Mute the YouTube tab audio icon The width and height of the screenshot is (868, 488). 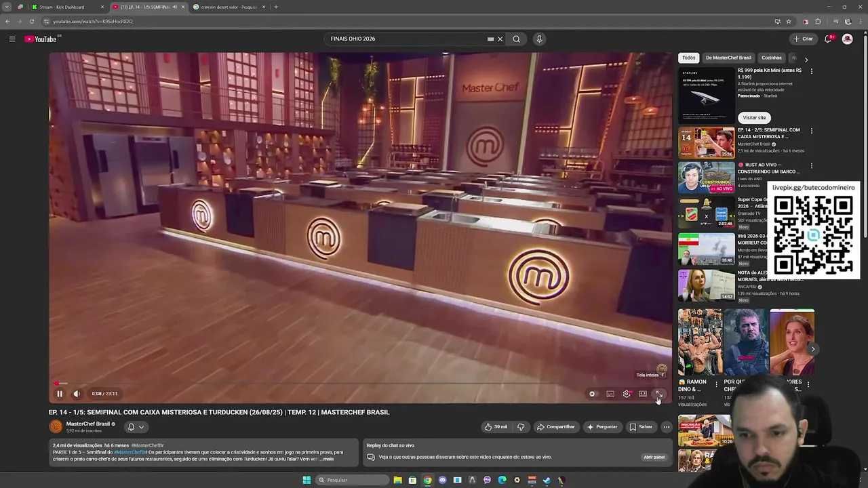click(x=175, y=7)
